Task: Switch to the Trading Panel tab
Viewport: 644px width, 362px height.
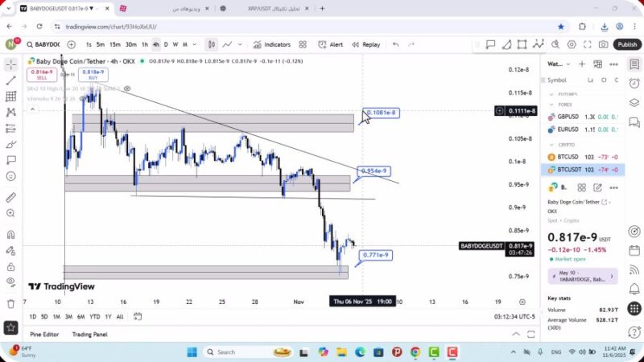Action: click(x=89, y=334)
